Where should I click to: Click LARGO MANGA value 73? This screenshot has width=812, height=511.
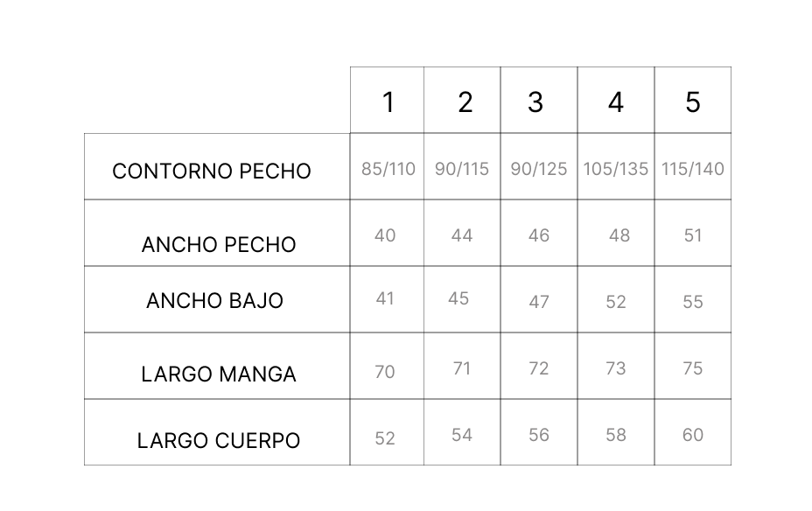(x=616, y=368)
